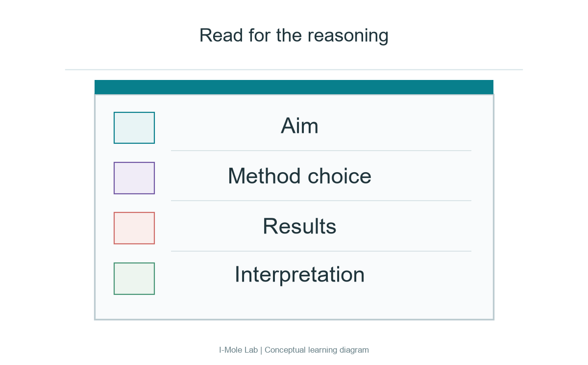Click the divider line below Method choice
The height and width of the screenshot is (365, 588).
tap(321, 201)
